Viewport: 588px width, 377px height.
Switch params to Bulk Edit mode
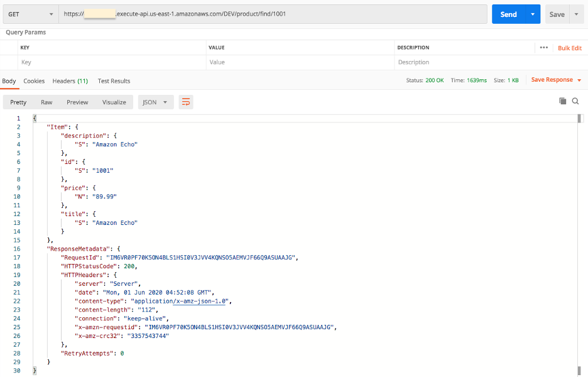(569, 47)
